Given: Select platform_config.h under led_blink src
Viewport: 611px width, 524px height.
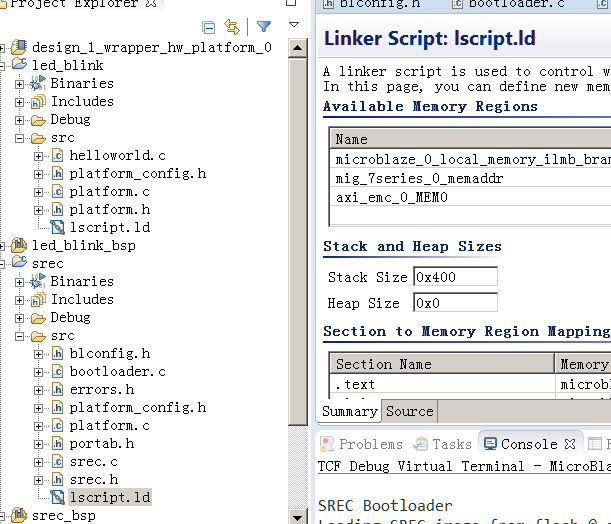Looking at the screenshot, I should (x=138, y=174).
